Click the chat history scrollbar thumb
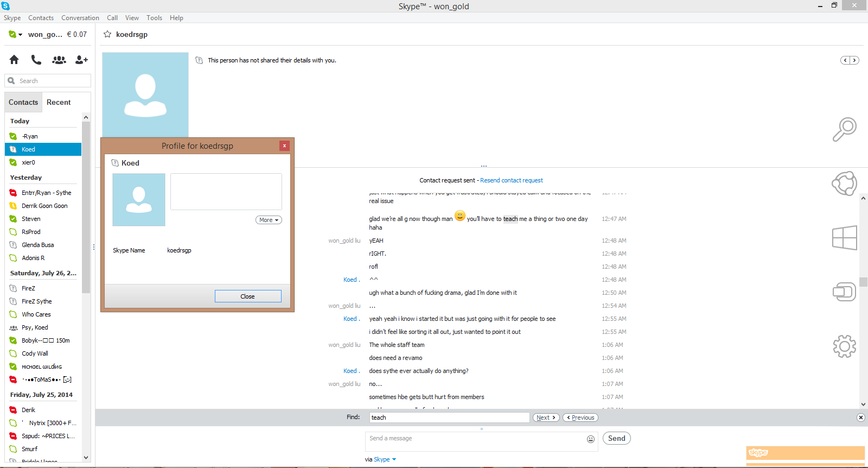 863,282
